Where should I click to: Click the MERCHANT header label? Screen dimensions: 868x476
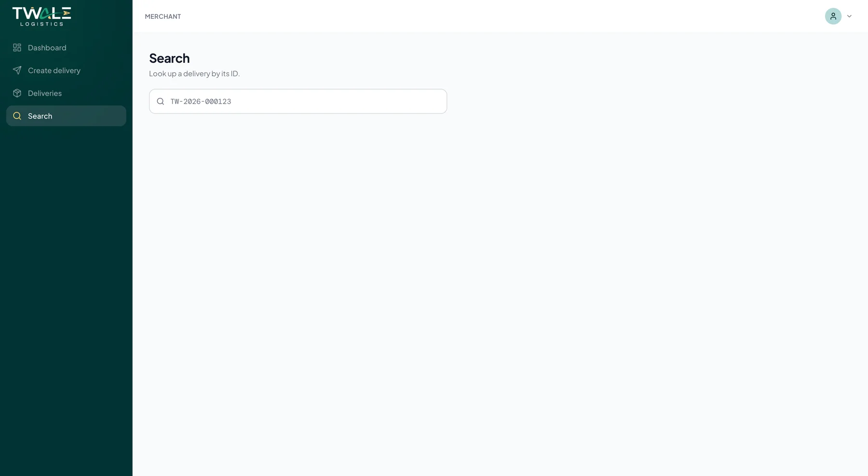click(x=163, y=16)
